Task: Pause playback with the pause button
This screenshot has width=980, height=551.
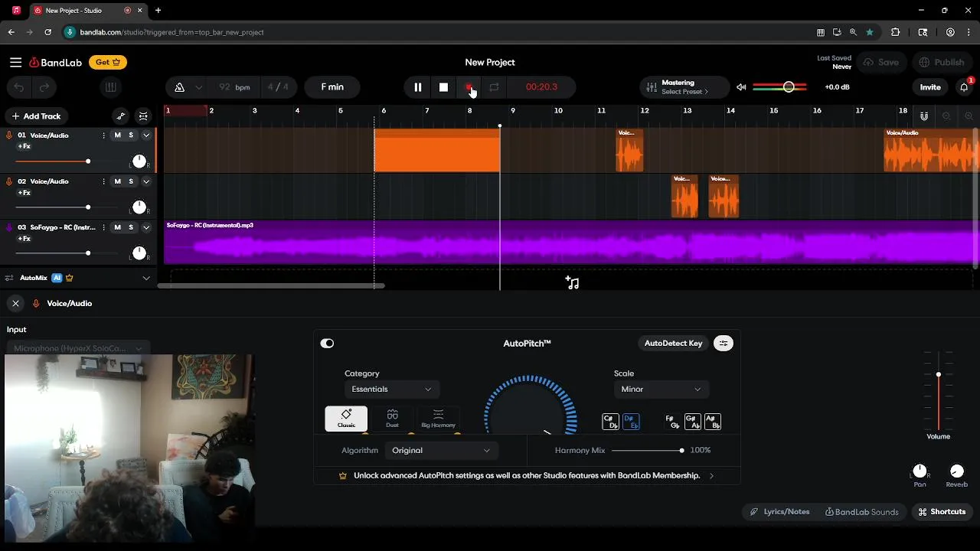Action: [418, 87]
